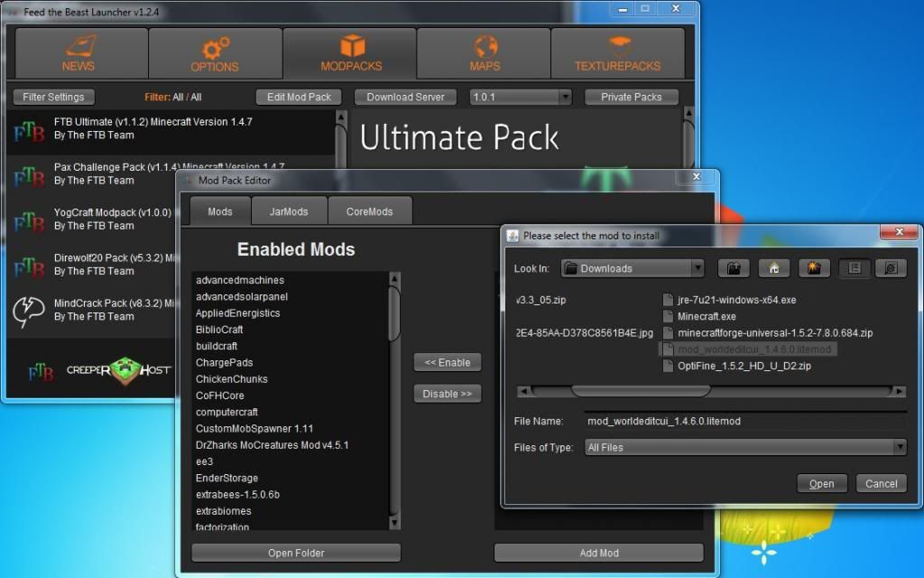Select Minecraft.exe in file list

[x=699, y=317]
